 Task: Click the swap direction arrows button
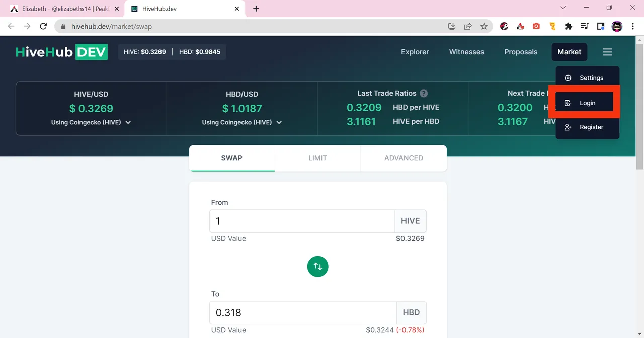click(318, 266)
